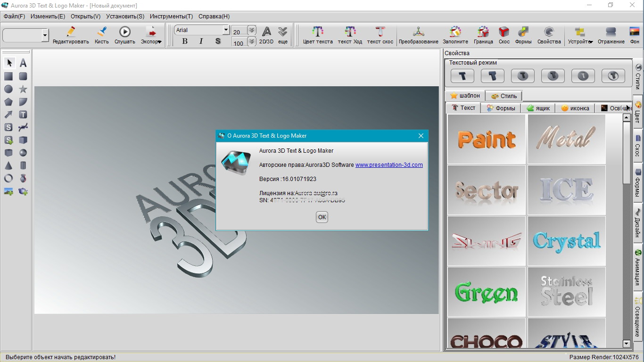Switch to the ящик template tab

(538, 108)
